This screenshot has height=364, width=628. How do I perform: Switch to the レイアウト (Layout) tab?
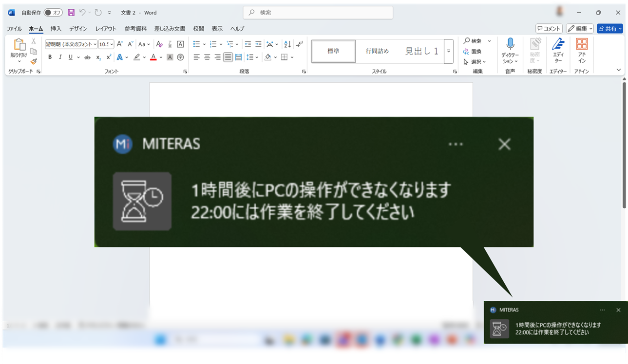[106, 29]
